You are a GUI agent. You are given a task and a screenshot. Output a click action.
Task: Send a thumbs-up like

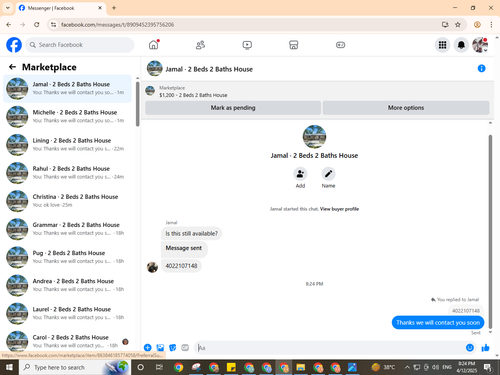485,348
